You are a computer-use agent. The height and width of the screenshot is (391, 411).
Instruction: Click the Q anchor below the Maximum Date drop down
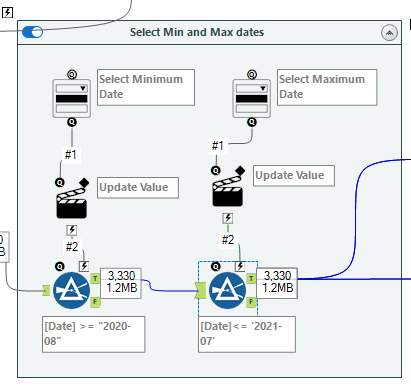[252, 122]
